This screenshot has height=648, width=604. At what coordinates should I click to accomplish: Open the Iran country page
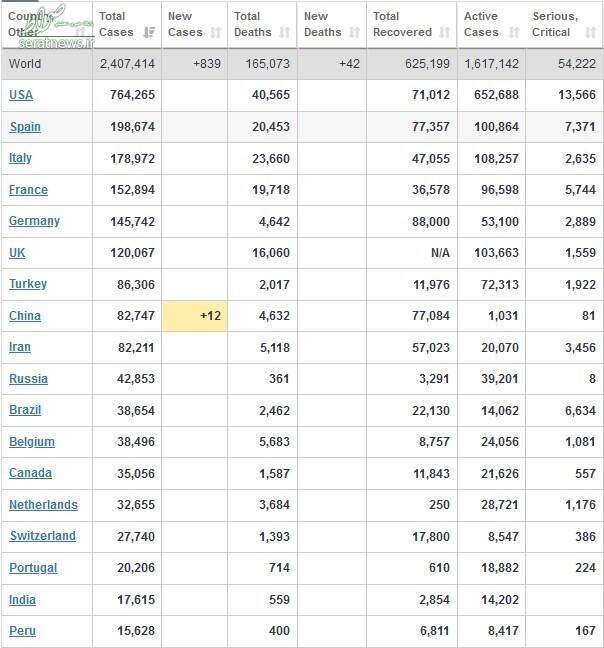point(20,347)
